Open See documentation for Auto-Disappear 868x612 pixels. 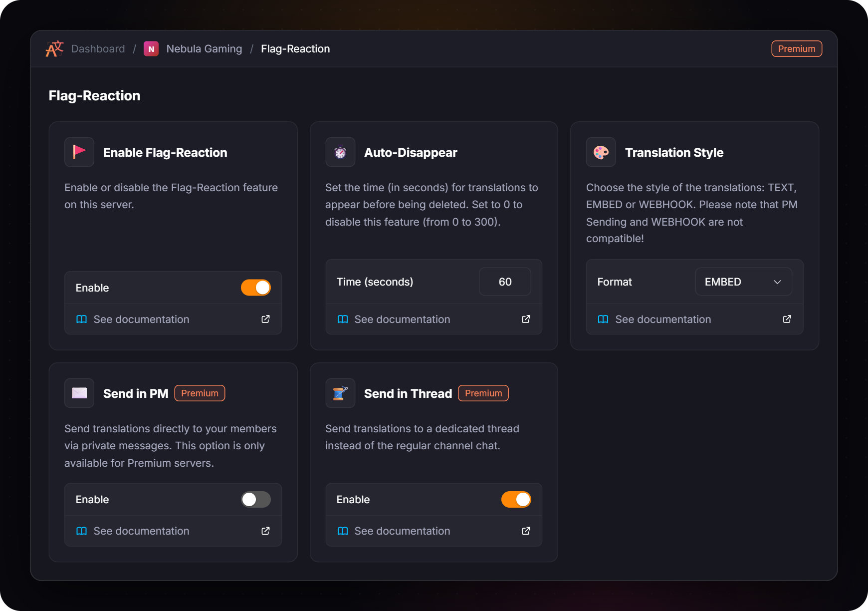tap(434, 319)
